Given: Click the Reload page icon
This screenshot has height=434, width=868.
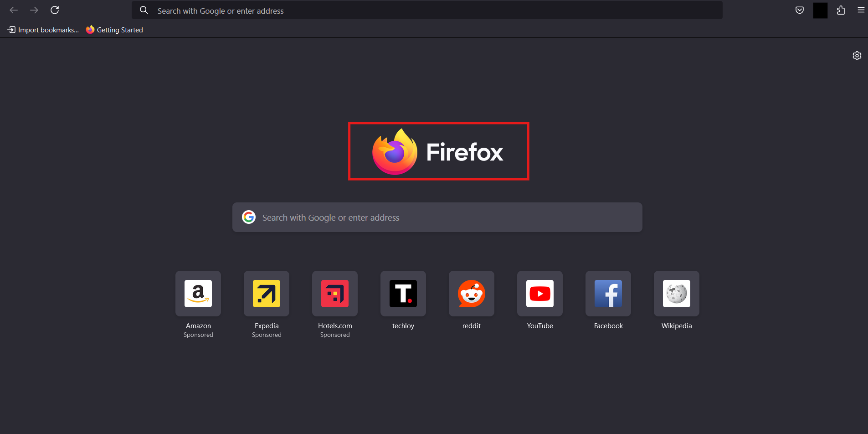Looking at the screenshot, I should [55, 10].
